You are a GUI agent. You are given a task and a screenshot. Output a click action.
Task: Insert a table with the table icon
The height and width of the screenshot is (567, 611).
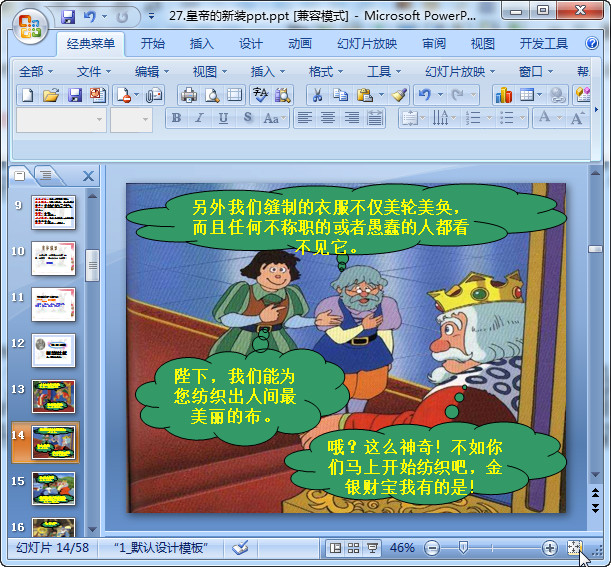[526, 95]
